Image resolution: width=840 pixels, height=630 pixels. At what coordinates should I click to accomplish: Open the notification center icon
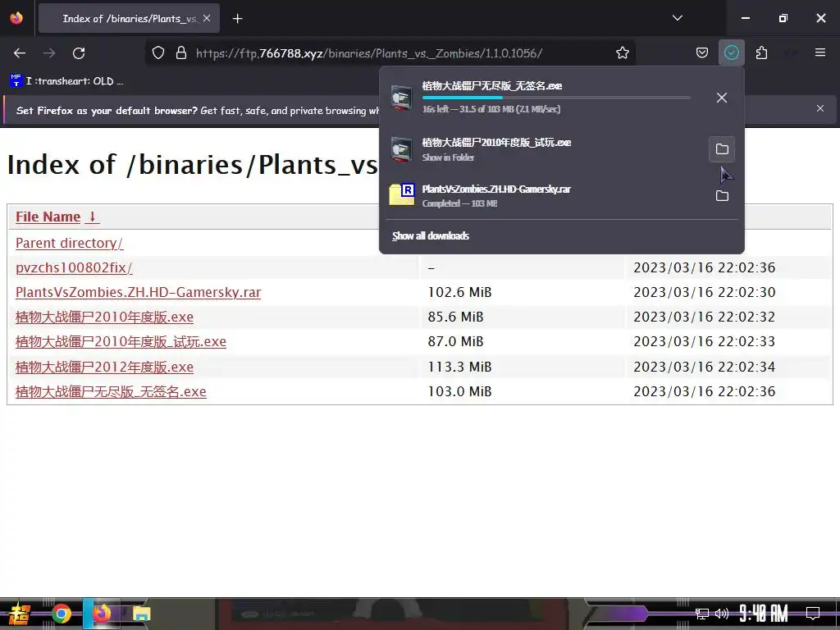813,614
